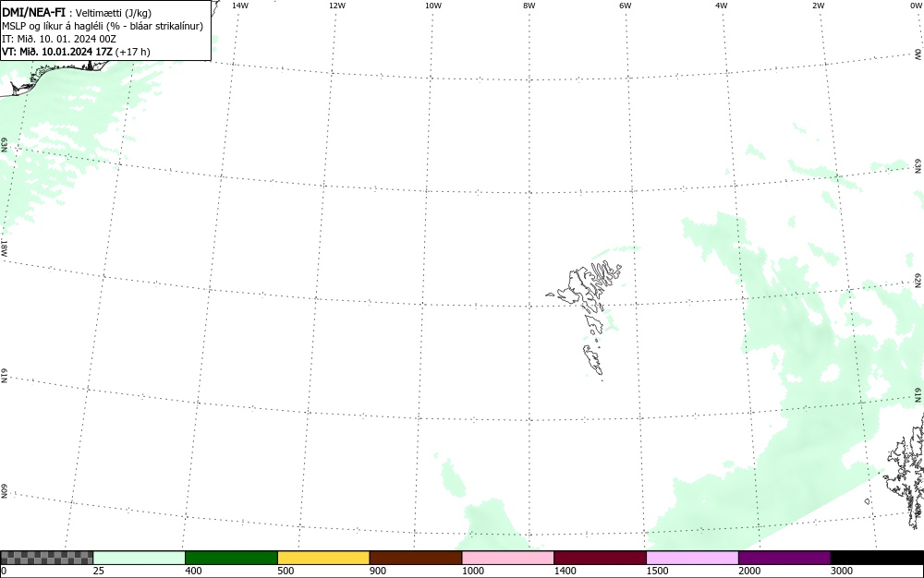
Task: Click the 61N label on left edge
Action: [x=4, y=376]
